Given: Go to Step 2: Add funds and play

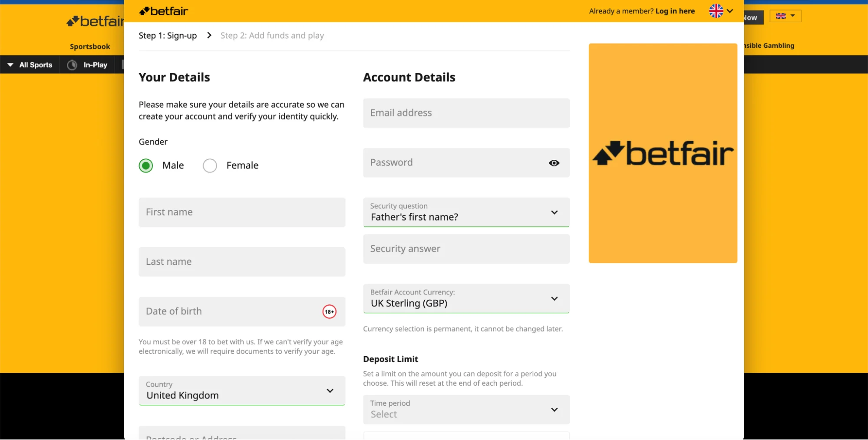Looking at the screenshot, I should (272, 36).
